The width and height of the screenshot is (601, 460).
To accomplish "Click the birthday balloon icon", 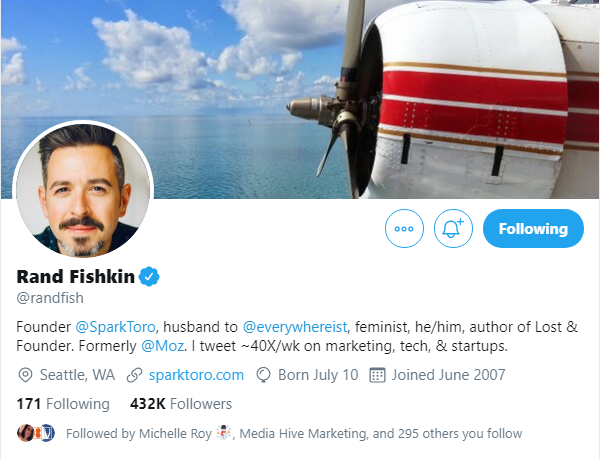I will click(x=264, y=375).
